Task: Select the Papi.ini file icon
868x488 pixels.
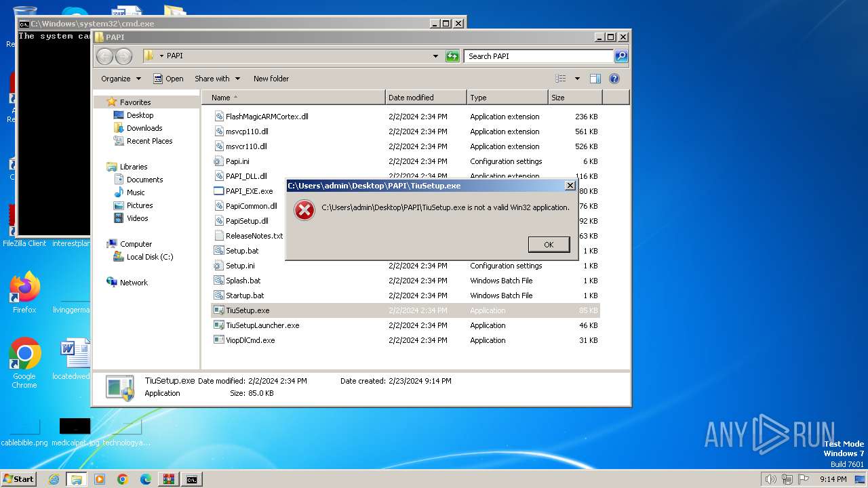Action: (219, 161)
